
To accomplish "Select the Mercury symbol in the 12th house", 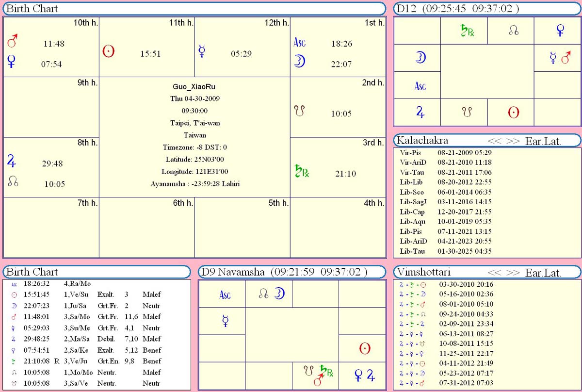I will [x=202, y=51].
